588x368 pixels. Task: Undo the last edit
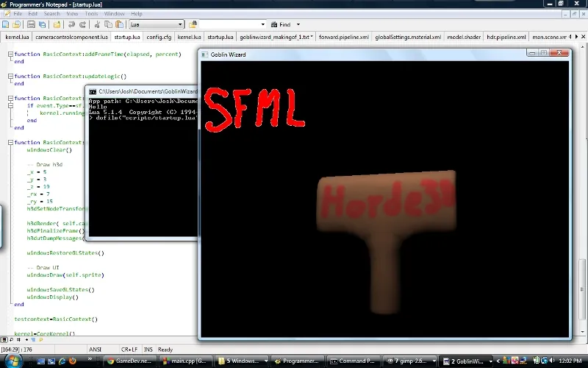tap(71, 24)
